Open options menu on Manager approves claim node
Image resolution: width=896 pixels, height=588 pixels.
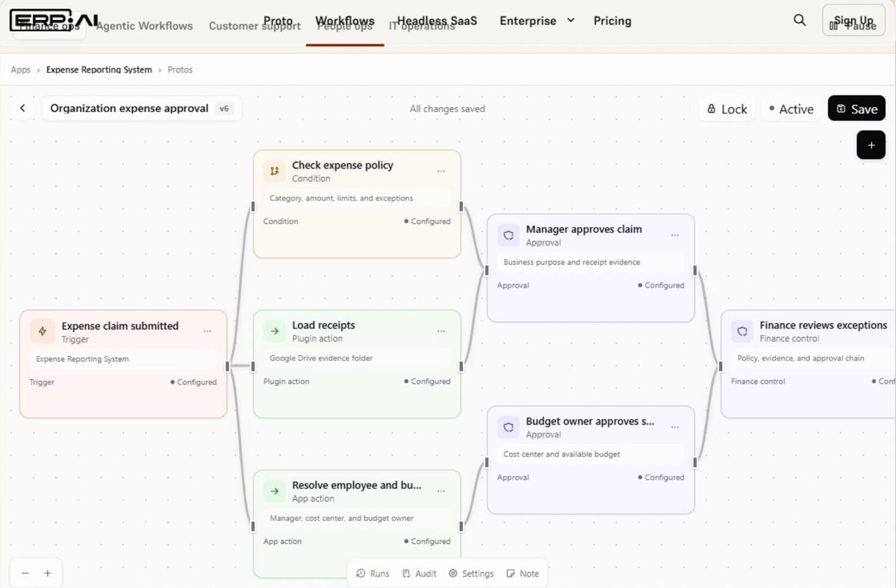pos(675,235)
